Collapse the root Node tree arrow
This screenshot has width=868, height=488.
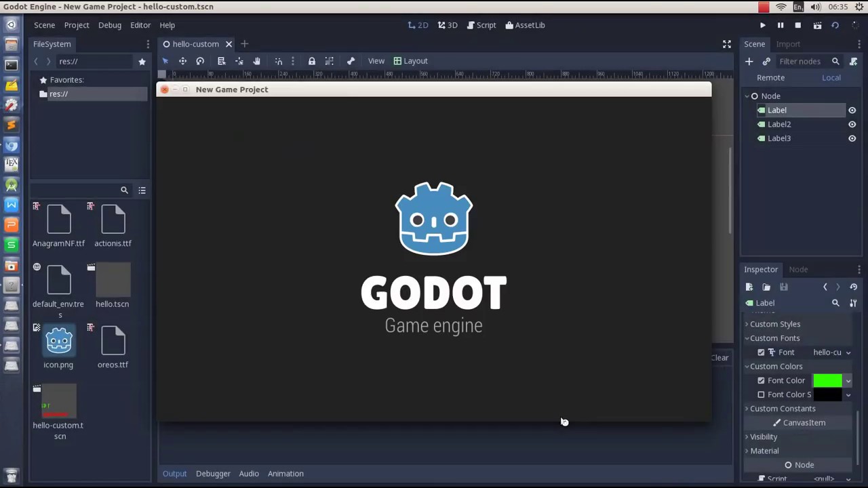point(747,96)
